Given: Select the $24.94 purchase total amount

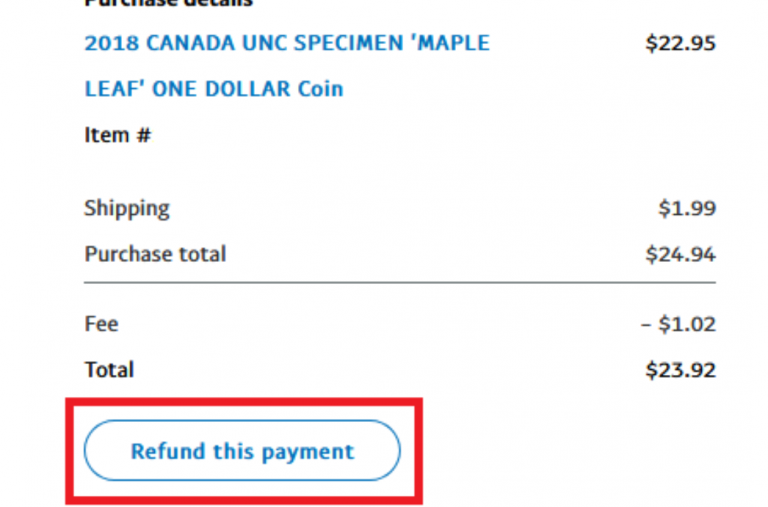Looking at the screenshot, I should [x=680, y=254].
